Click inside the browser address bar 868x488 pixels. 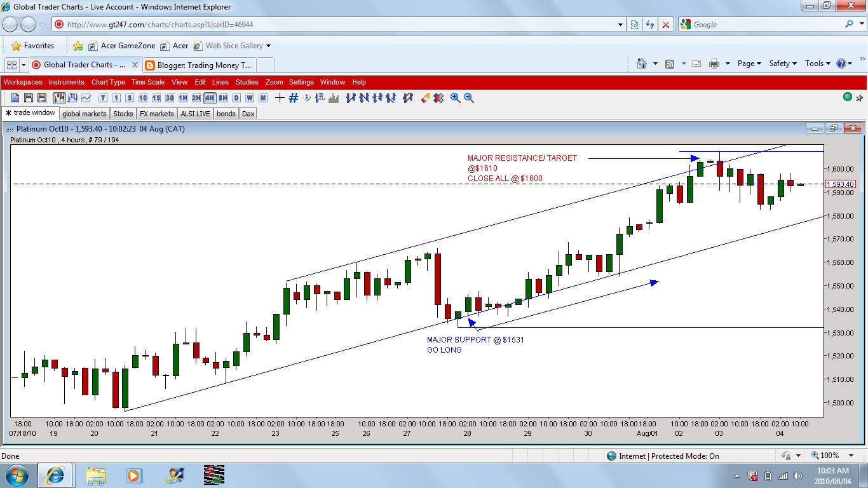pos(318,24)
